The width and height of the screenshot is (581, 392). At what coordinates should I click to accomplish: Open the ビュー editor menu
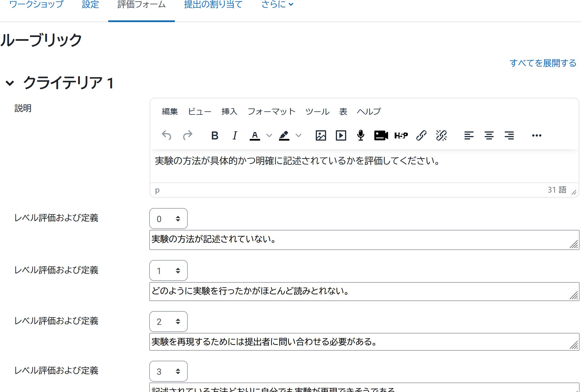[200, 111]
